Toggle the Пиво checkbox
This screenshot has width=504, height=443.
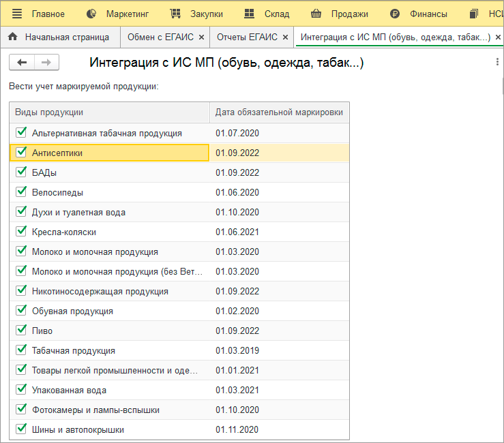point(21,330)
